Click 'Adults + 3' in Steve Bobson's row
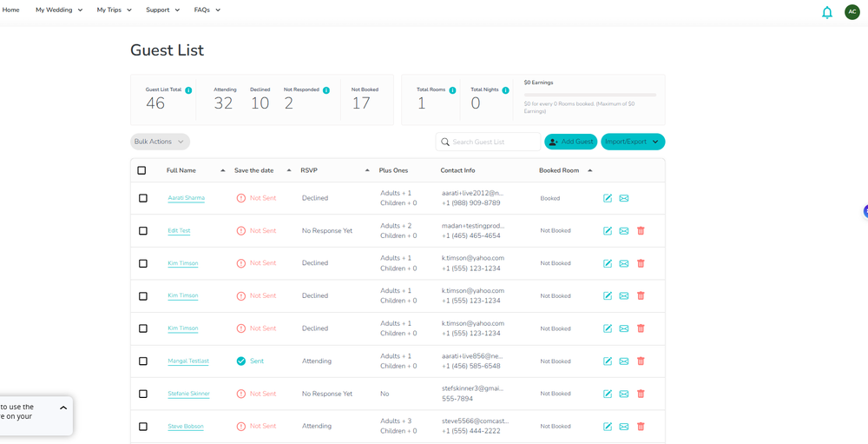 [x=396, y=421]
